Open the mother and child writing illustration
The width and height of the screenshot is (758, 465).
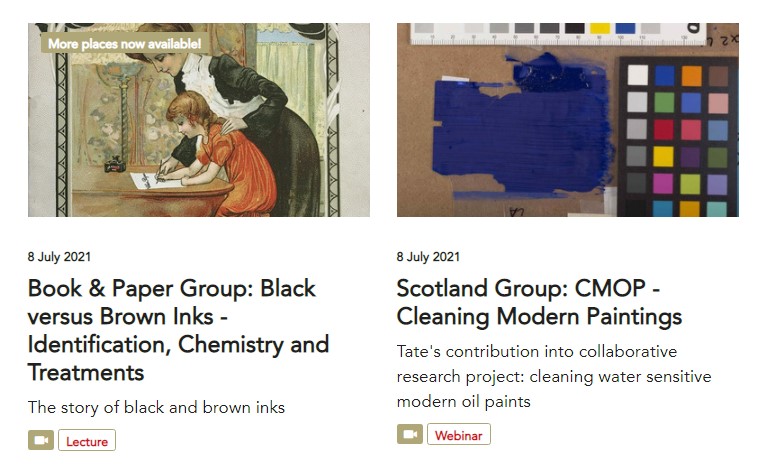pyautogui.click(x=199, y=120)
